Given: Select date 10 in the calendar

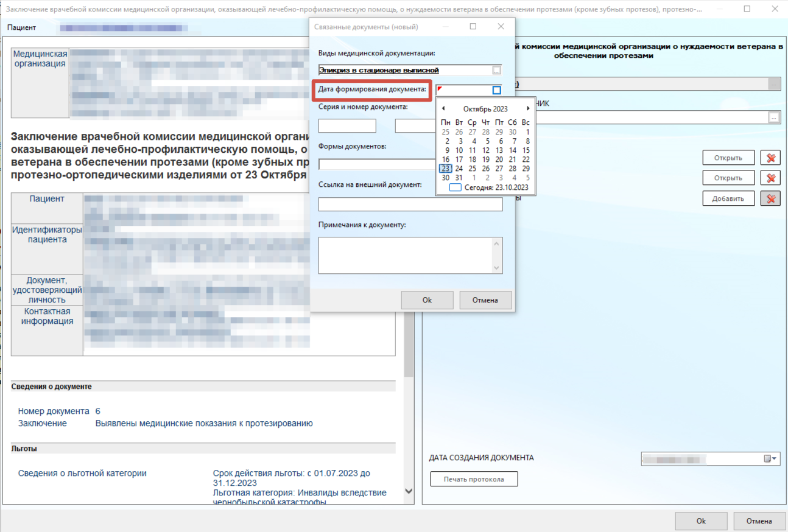Looking at the screenshot, I should (459, 150).
